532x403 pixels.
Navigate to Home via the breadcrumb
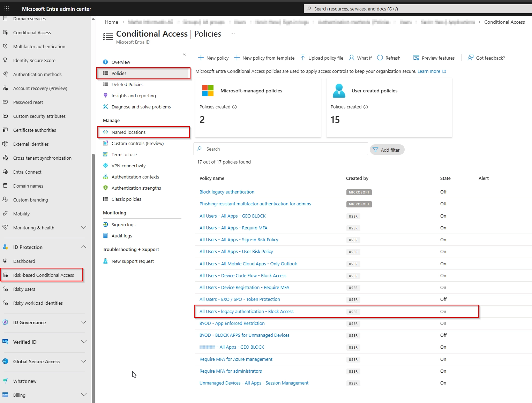pos(111,22)
